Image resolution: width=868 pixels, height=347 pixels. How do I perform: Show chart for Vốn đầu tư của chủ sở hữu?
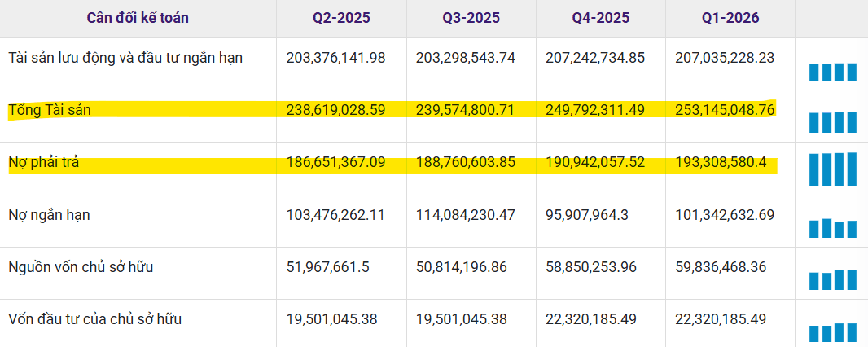point(832,332)
